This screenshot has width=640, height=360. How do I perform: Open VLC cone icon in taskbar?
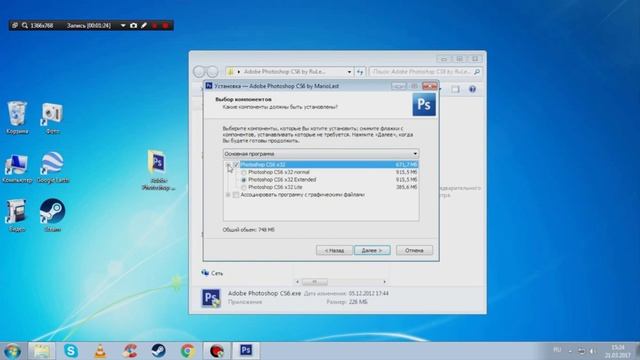coord(100,351)
